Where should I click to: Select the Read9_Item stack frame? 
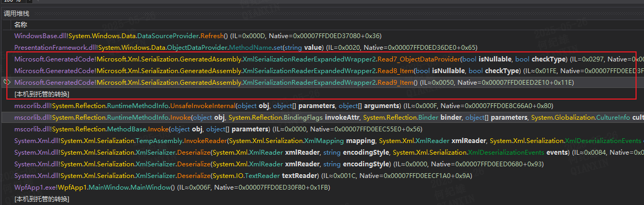click(294, 82)
